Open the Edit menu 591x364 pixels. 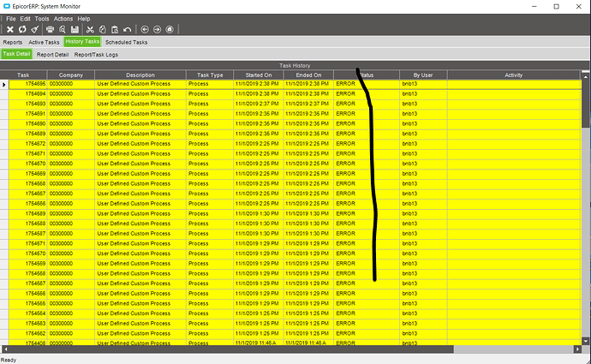pos(25,19)
